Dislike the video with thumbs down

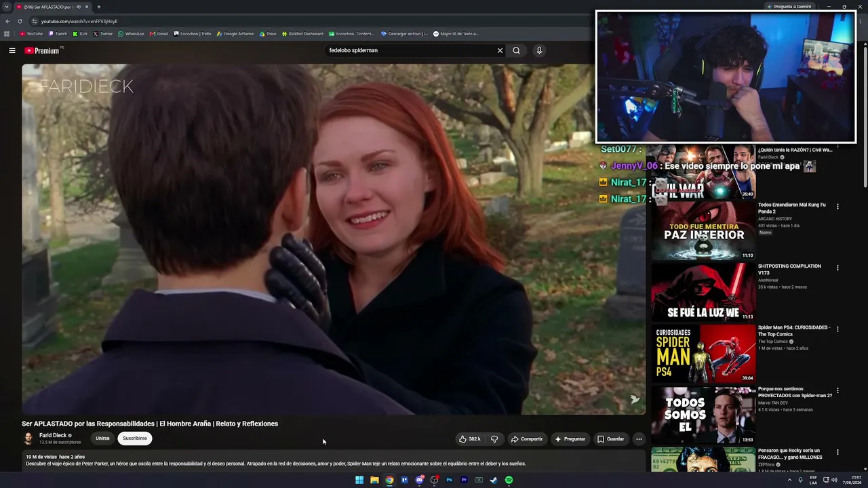[494, 439]
